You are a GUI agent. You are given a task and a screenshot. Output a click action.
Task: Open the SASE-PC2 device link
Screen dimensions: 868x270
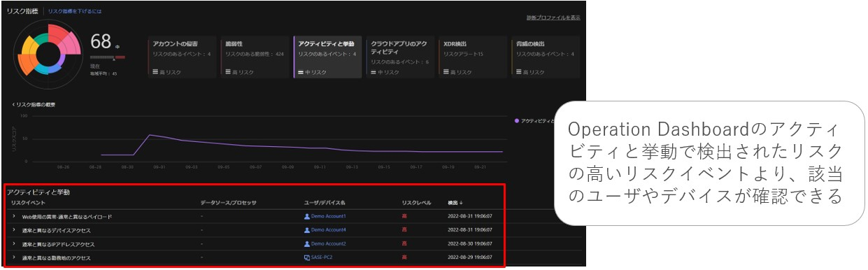click(x=321, y=257)
